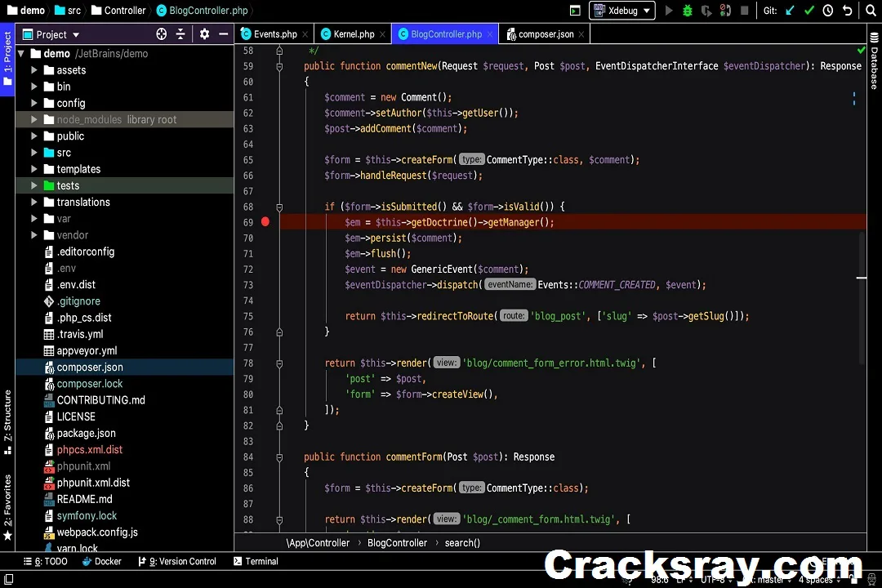Fold commentForm function at line 84
The height and width of the screenshot is (588, 882).
click(279, 457)
